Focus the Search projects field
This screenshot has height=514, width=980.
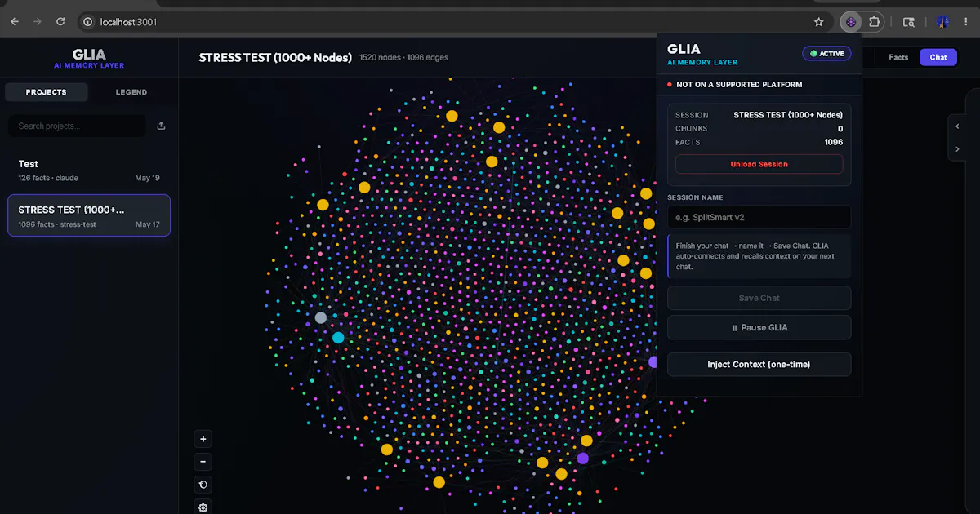tap(77, 126)
